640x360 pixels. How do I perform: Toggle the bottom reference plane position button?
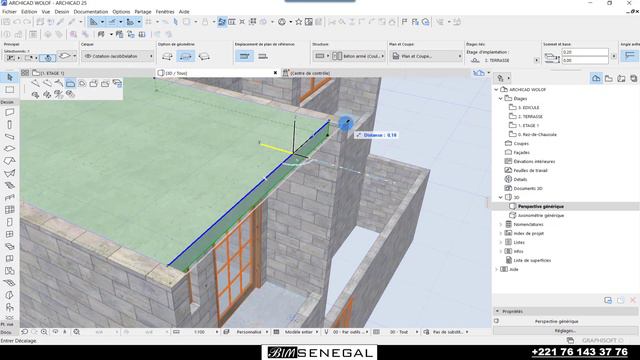click(263, 56)
